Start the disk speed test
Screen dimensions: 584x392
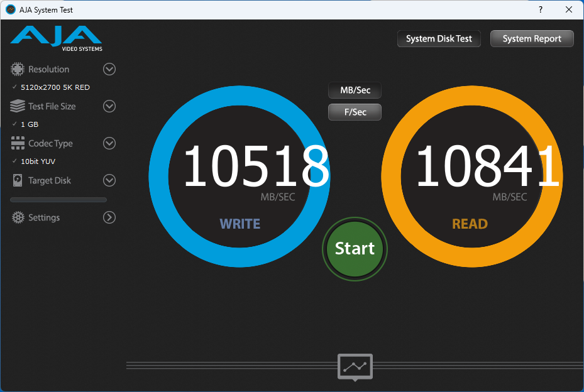pos(355,249)
